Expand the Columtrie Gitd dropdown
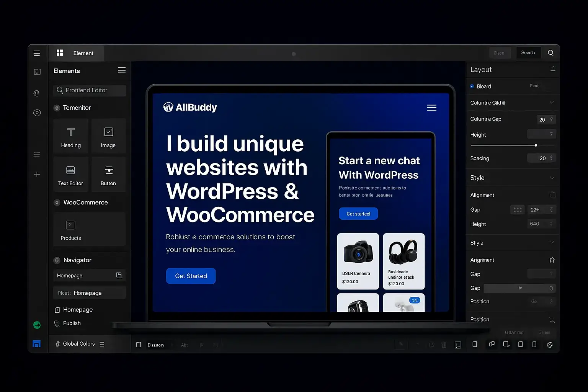Screen dimensions: 588x392 (x=552, y=103)
